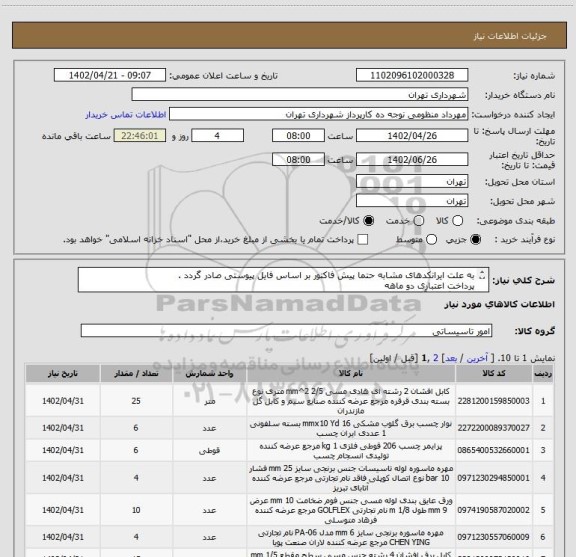Choose the جزیی purchase type radio
The image size is (576, 557).
[476, 240]
